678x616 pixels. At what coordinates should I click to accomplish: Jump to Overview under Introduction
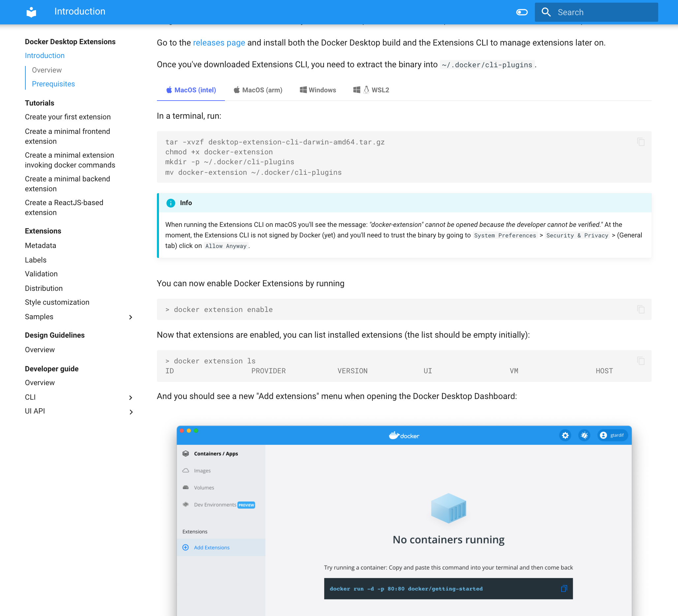coord(47,70)
